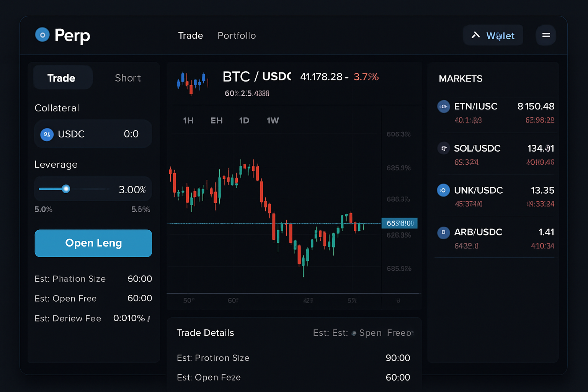Open the Portfolio page
The height and width of the screenshot is (392, 588).
click(x=237, y=35)
